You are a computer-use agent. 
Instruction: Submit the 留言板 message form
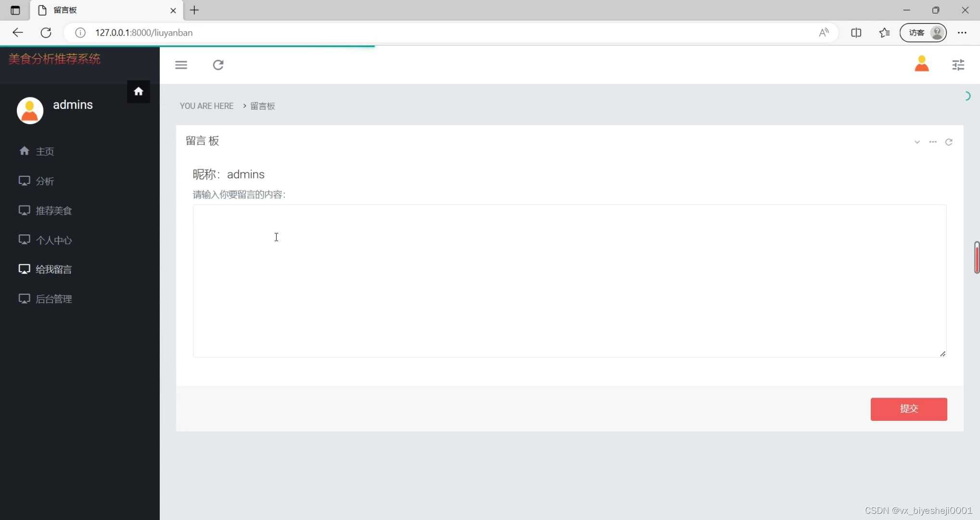908,408
